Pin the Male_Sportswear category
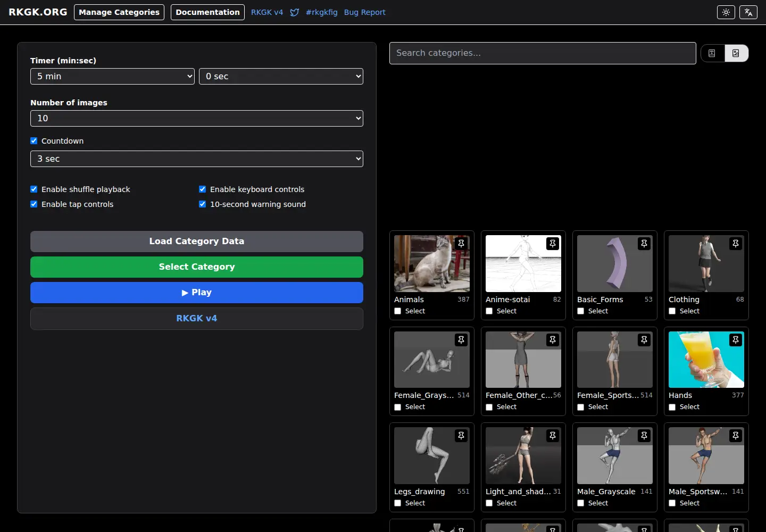 [x=736, y=436]
